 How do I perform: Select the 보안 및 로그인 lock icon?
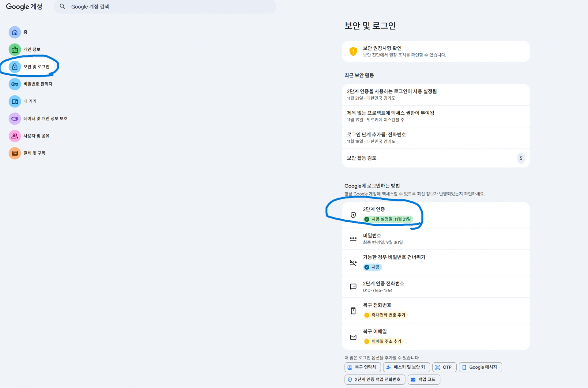15,66
